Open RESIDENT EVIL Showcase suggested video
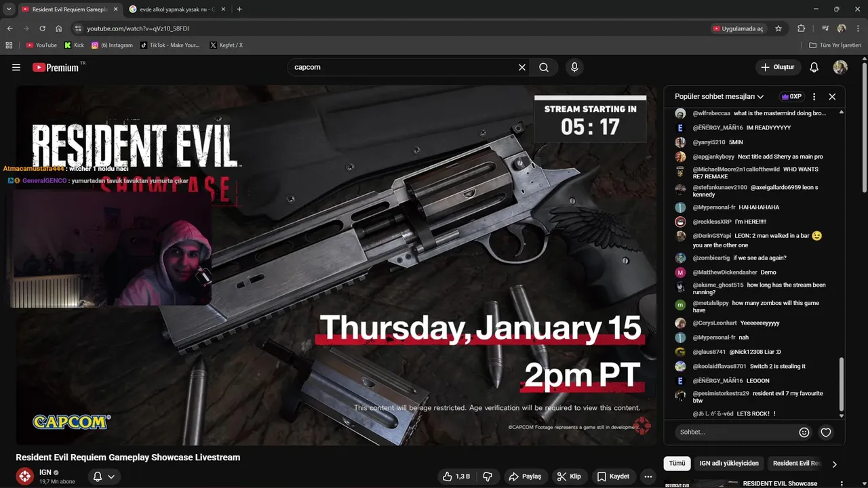 (780, 484)
